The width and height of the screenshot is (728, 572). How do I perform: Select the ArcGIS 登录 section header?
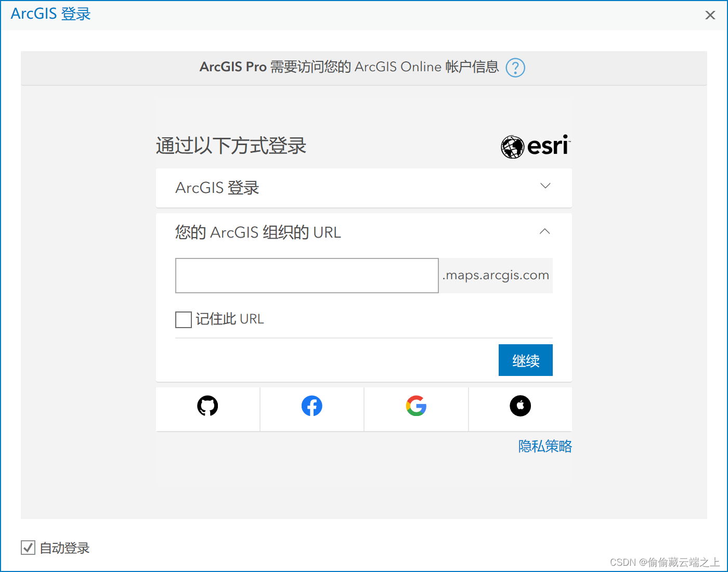(x=217, y=188)
